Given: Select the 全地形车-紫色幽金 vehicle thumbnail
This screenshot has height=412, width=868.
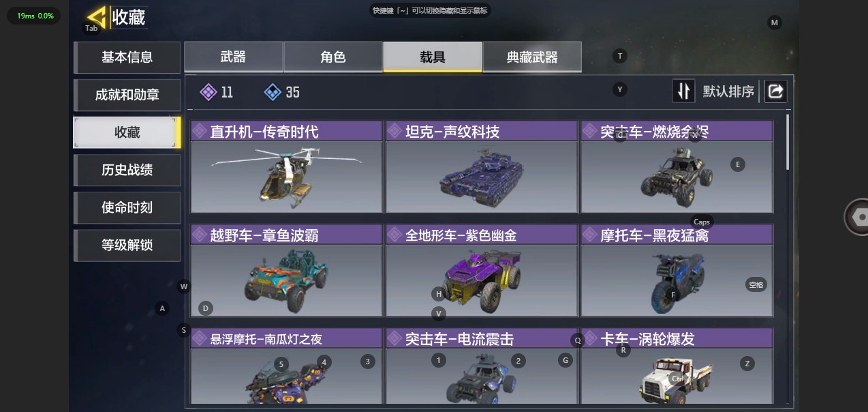Looking at the screenshot, I should pos(482,280).
